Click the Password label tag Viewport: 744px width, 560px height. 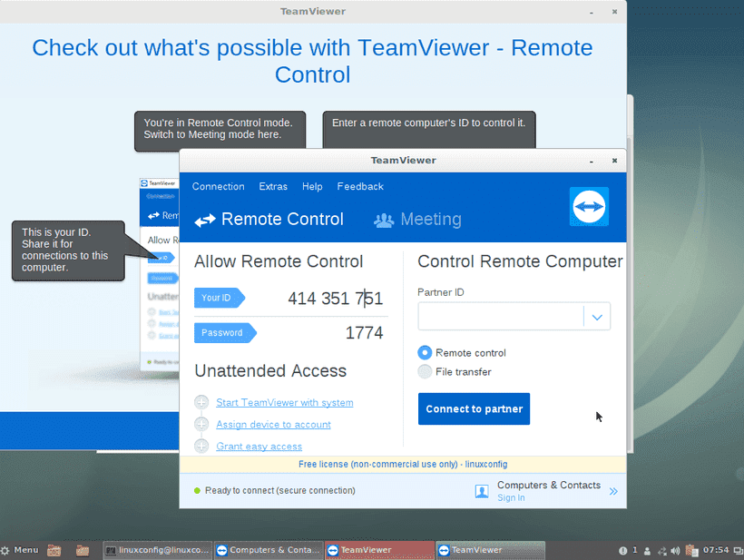tap(225, 333)
